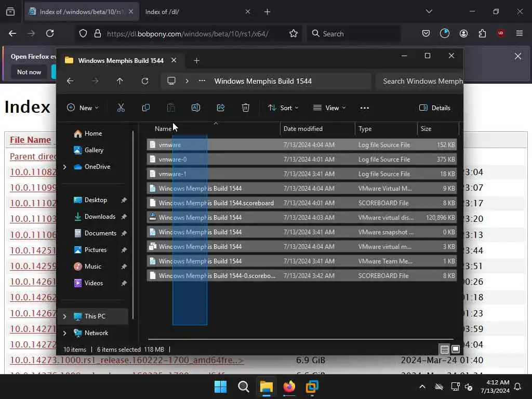
Task: Select the VMware snapshot file row
Action: (302, 232)
